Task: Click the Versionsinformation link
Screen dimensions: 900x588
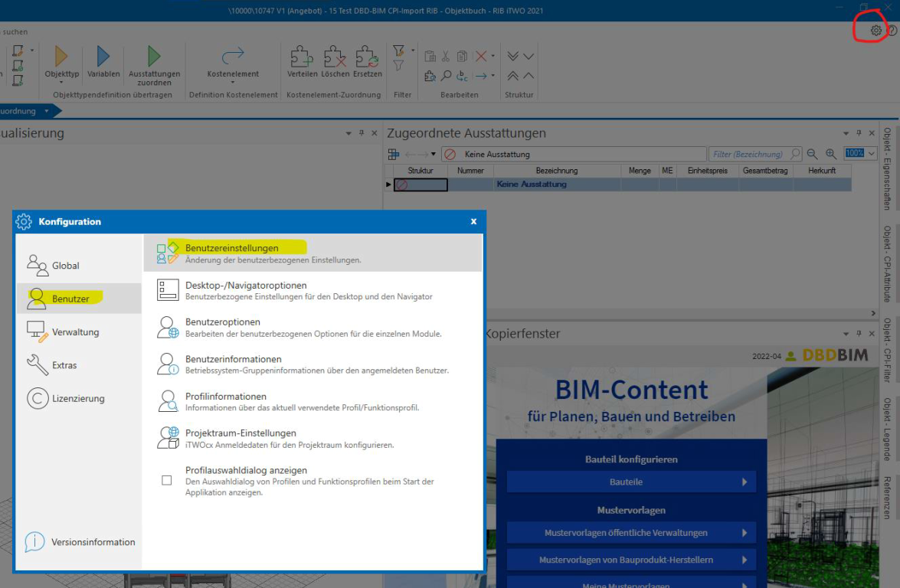Action: (x=93, y=542)
